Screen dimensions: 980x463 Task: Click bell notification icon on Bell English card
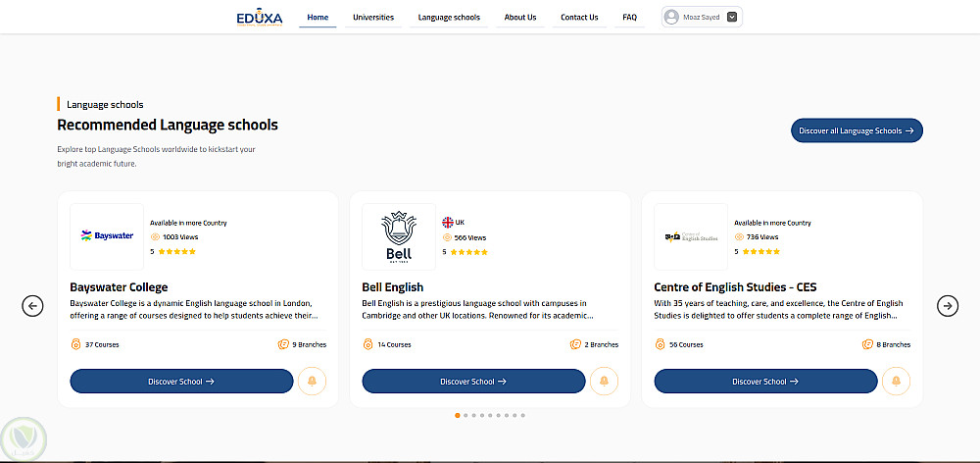coord(604,381)
